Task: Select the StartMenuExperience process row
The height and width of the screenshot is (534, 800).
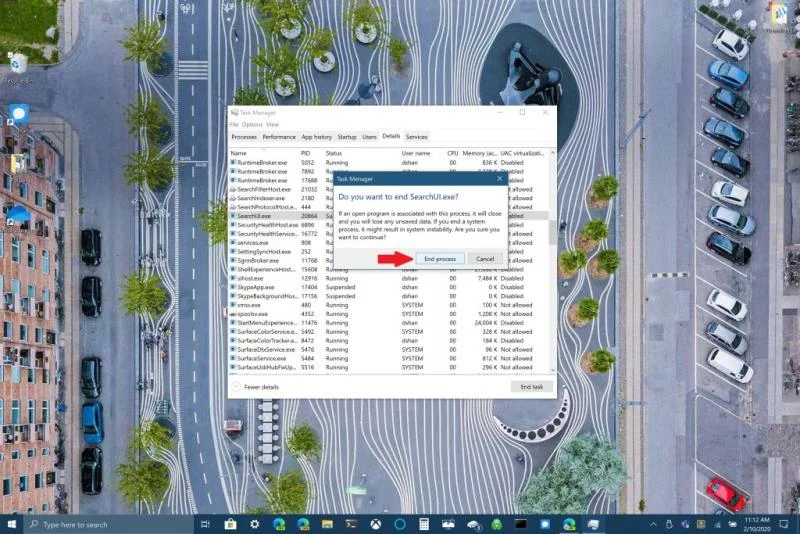Action: pyautogui.click(x=389, y=323)
